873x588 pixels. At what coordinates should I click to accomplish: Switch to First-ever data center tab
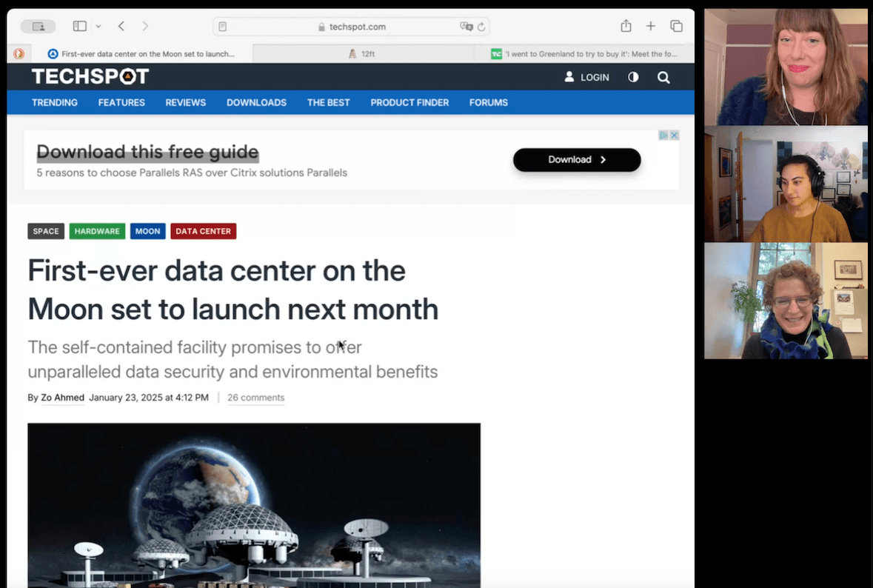141,54
